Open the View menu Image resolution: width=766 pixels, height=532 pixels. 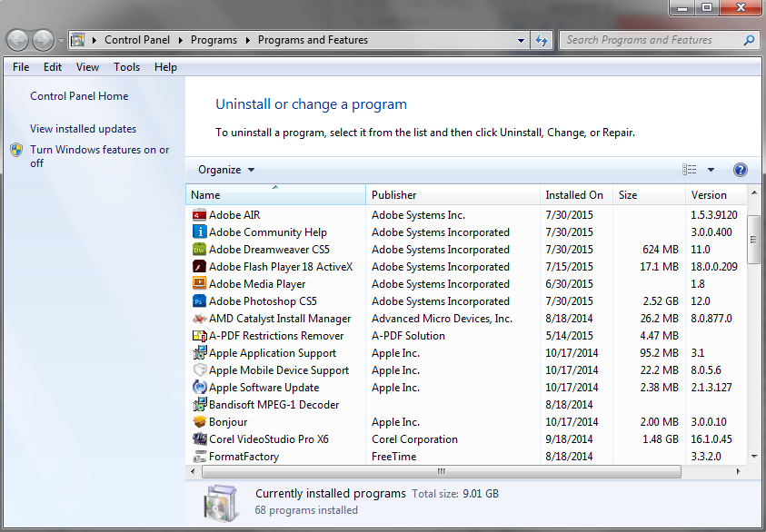point(87,67)
